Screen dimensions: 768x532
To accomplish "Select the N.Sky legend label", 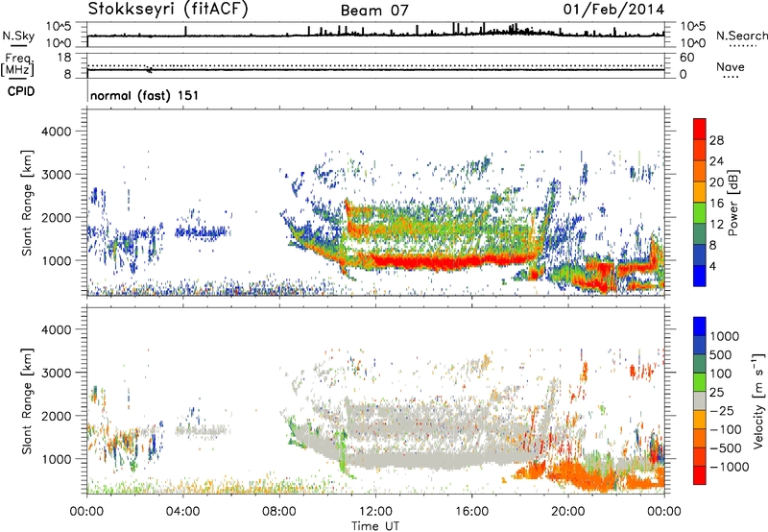I will coord(18,36).
